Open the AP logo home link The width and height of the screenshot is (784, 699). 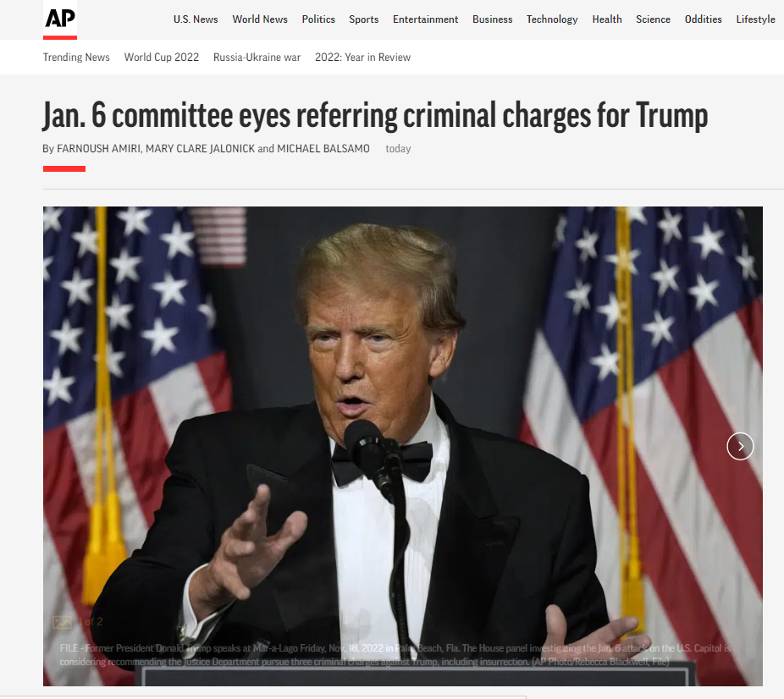[x=60, y=20]
